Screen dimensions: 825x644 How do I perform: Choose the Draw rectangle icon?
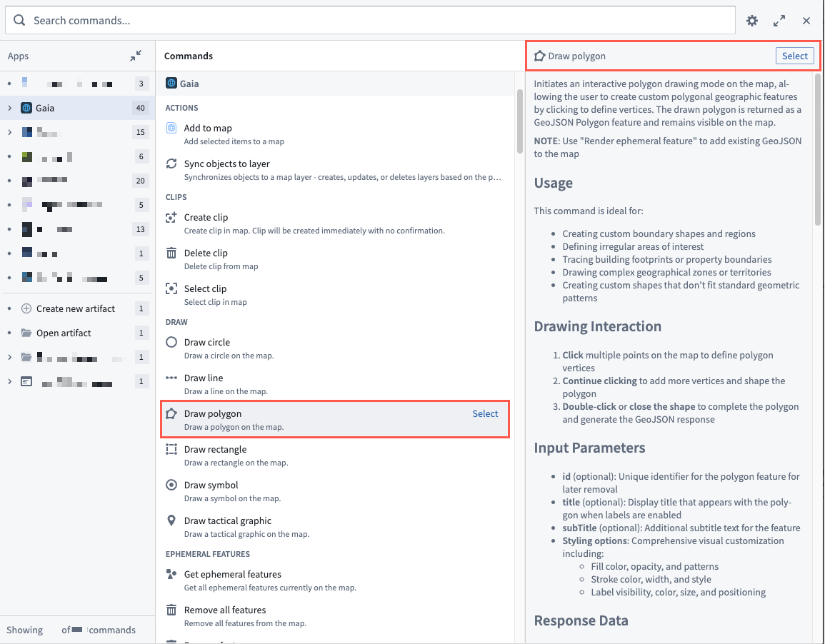coord(171,449)
